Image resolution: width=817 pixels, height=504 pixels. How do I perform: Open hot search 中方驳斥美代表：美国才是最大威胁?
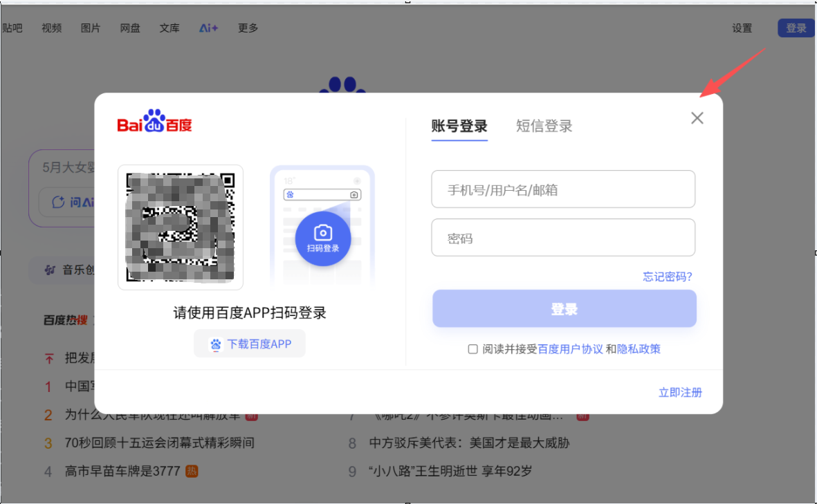point(470,443)
